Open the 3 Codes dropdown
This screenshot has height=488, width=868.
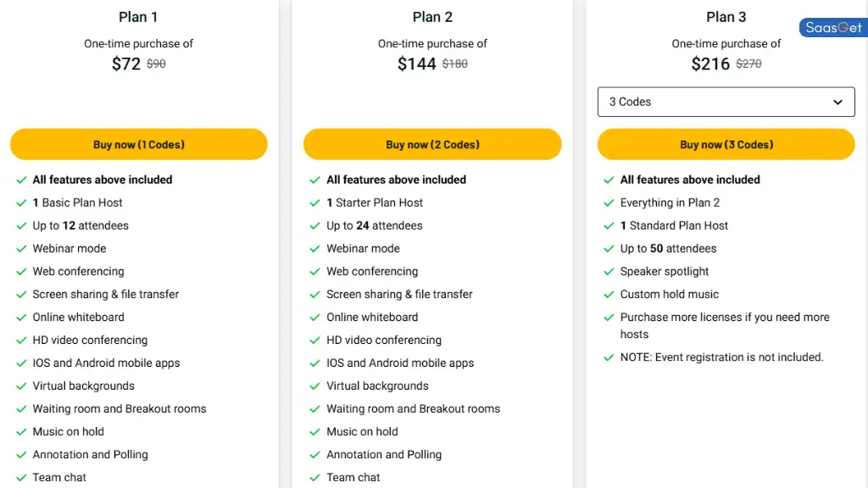(x=726, y=102)
